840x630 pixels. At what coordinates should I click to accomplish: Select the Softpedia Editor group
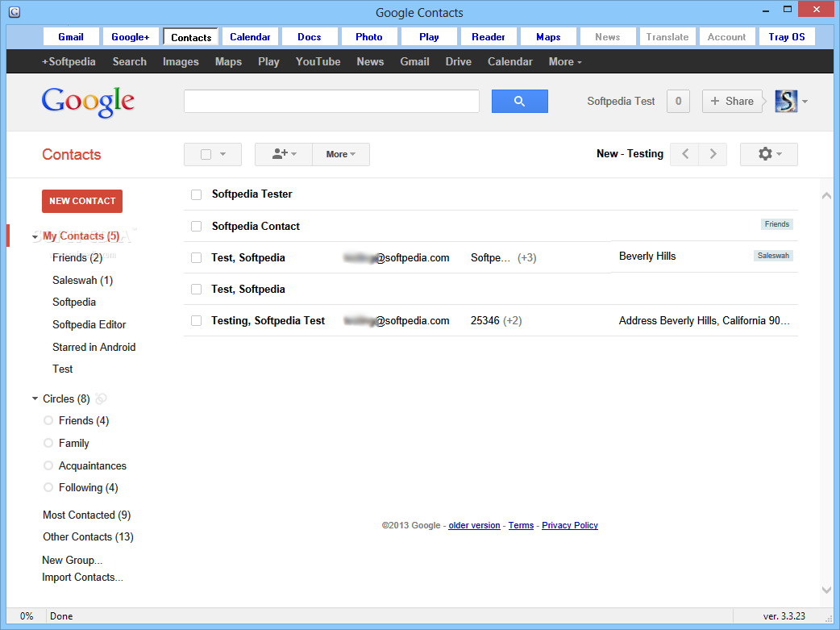pyautogui.click(x=89, y=325)
